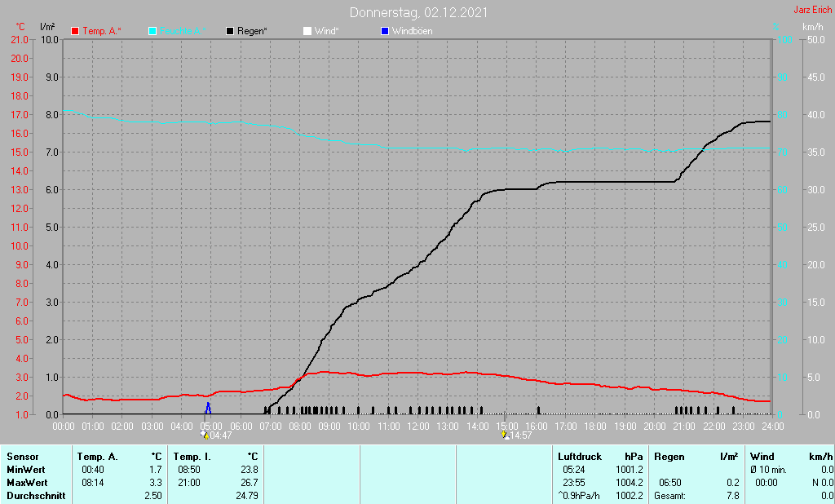Click the 'MinWert' row label
The width and height of the screenshot is (835, 504).
25,470
